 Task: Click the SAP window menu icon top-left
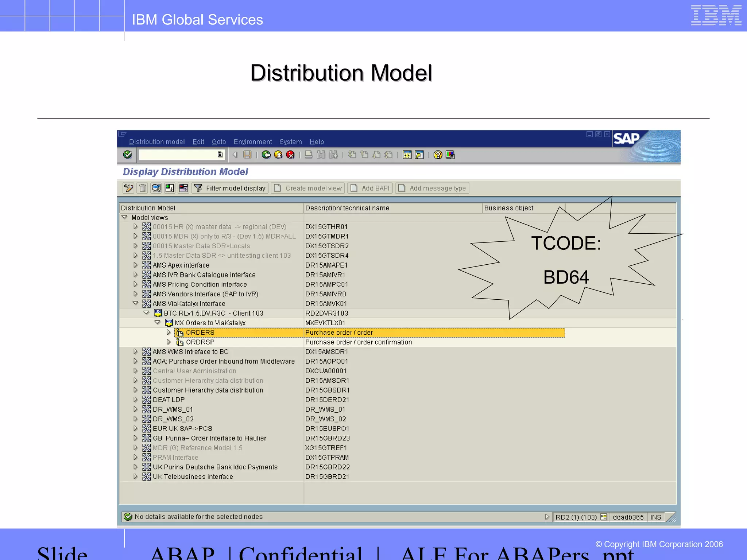click(x=122, y=134)
